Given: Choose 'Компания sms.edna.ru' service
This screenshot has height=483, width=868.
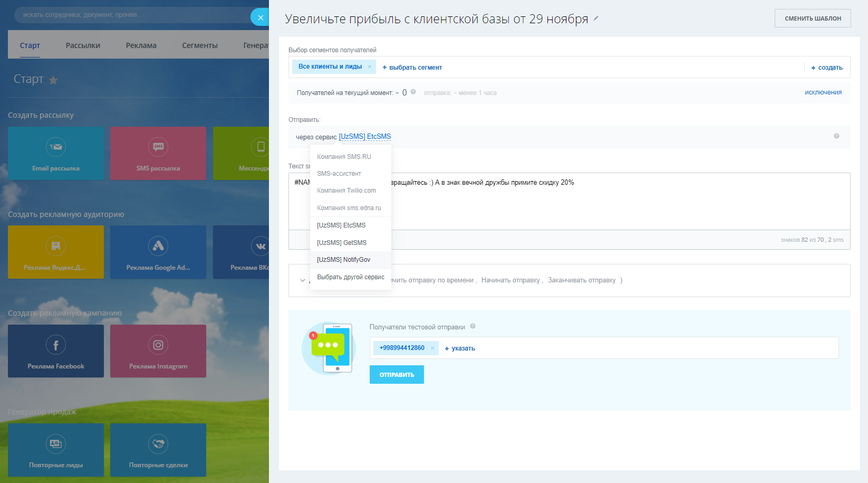Looking at the screenshot, I should pyautogui.click(x=351, y=208).
